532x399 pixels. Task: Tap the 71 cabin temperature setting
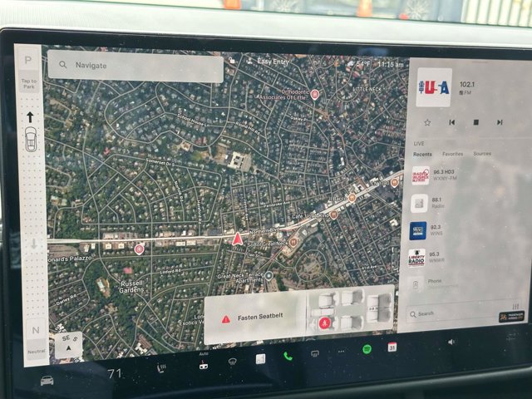pyautogui.click(x=115, y=373)
